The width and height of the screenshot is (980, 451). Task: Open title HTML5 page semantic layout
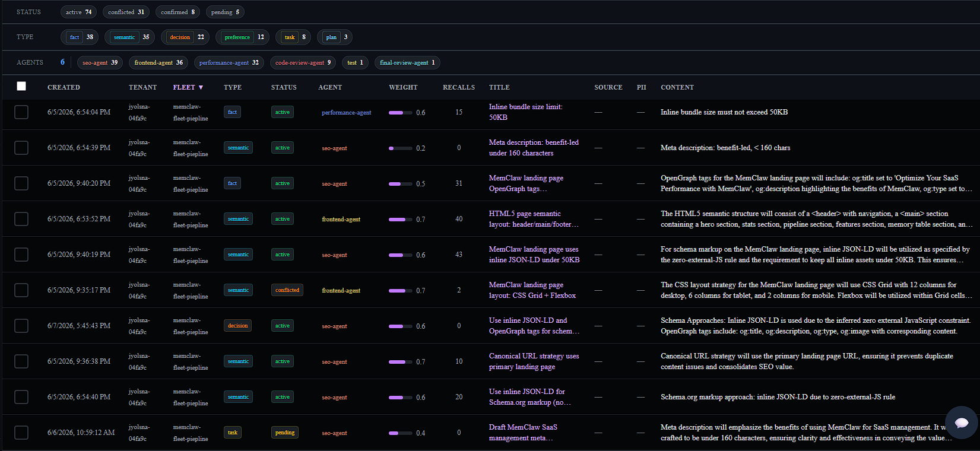tap(534, 219)
